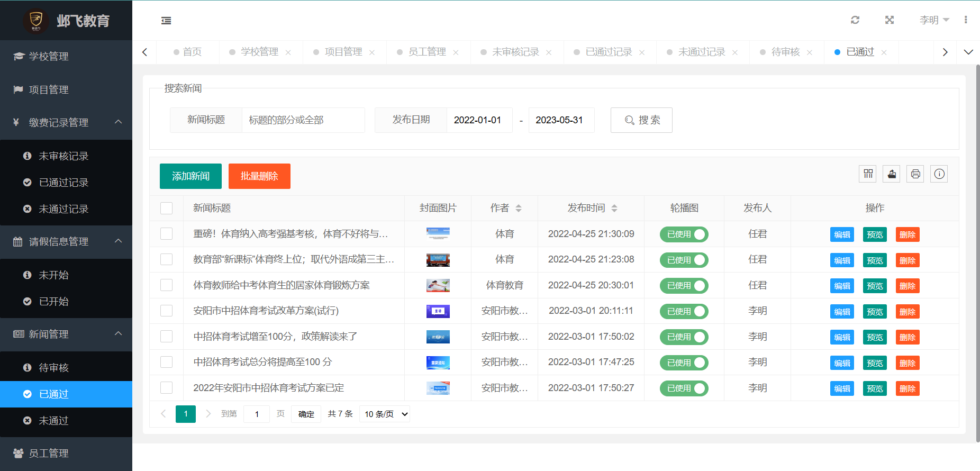Close the 未审核记录 tab
Viewport: 980px width, 471px height.
pos(549,52)
